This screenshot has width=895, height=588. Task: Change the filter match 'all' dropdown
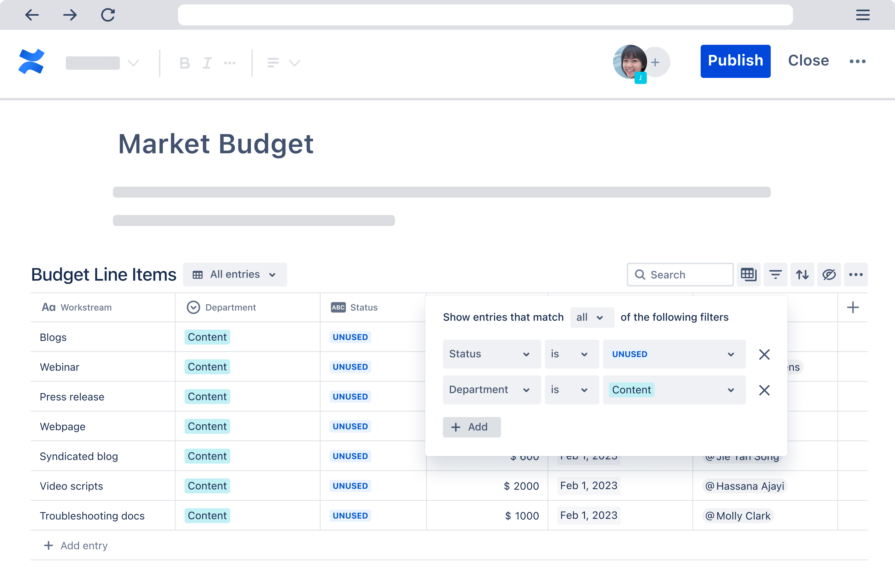[592, 317]
